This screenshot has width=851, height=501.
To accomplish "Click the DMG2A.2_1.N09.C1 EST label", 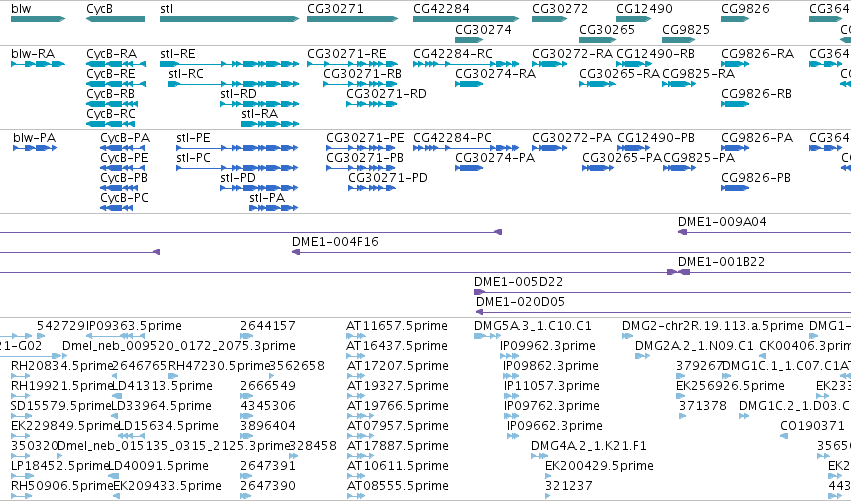I will point(694,346).
